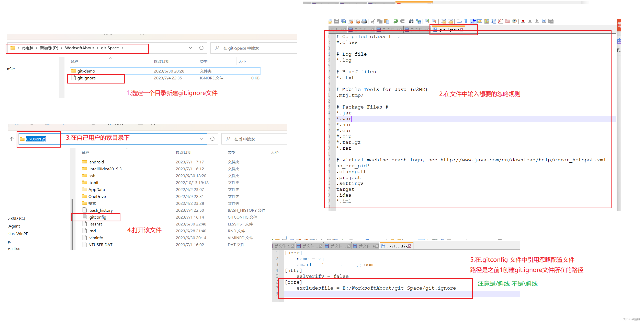The height and width of the screenshot is (323, 644).
Task: Open Find with the binoculars icon
Action: coord(411,21)
